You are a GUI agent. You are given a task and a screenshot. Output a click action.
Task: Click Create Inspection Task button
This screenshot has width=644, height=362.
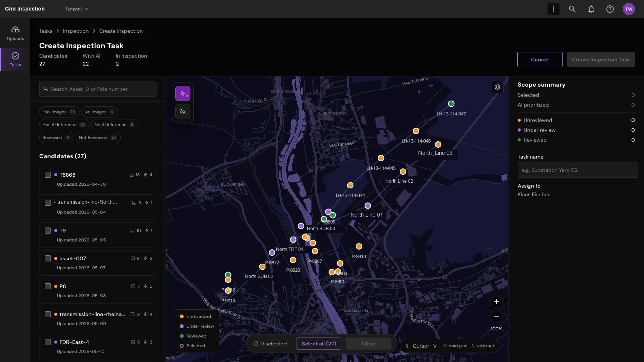pyautogui.click(x=601, y=60)
